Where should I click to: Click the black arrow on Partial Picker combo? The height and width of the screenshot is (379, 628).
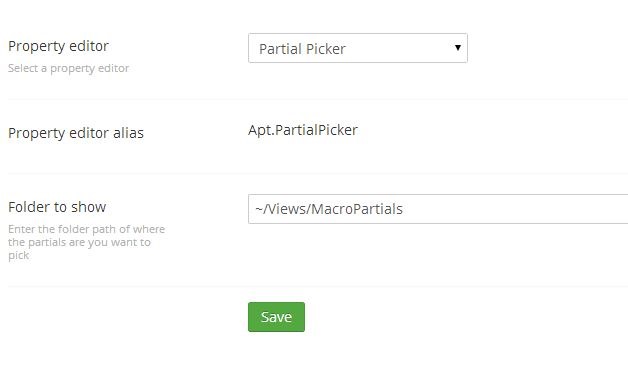coord(458,48)
